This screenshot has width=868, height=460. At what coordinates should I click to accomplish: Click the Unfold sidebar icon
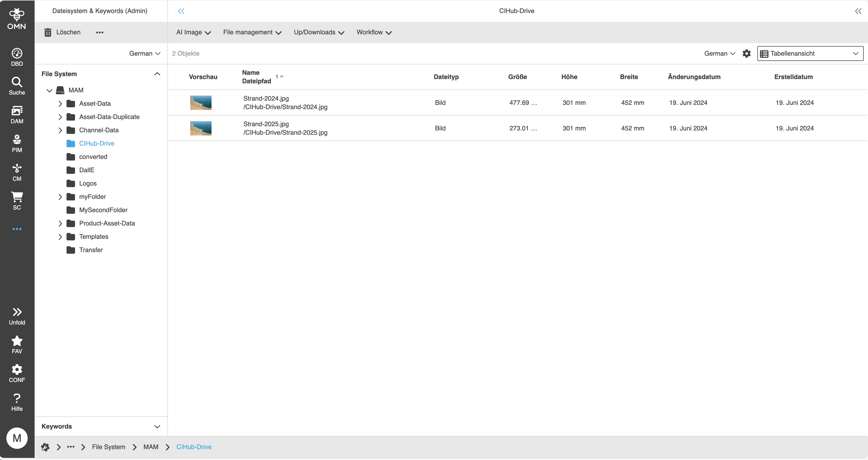(17, 316)
